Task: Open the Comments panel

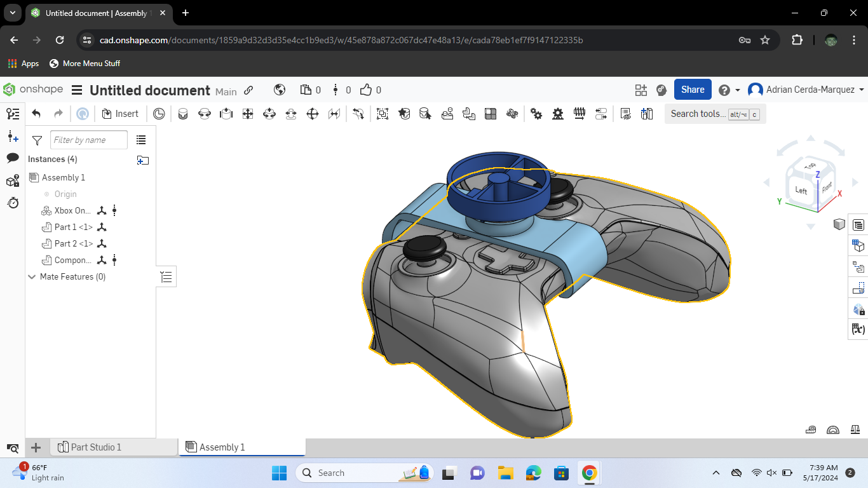Action: [x=13, y=158]
